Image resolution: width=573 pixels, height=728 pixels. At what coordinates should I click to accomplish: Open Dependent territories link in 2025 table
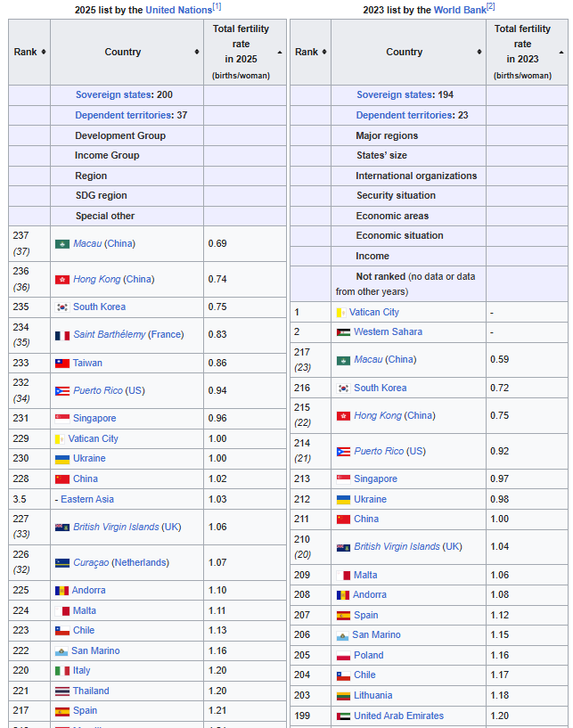pos(124,115)
